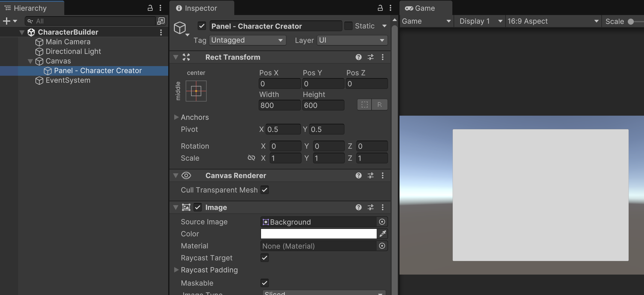Switch to the Inspector tab
The width and height of the screenshot is (644, 295).
coord(201,8)
